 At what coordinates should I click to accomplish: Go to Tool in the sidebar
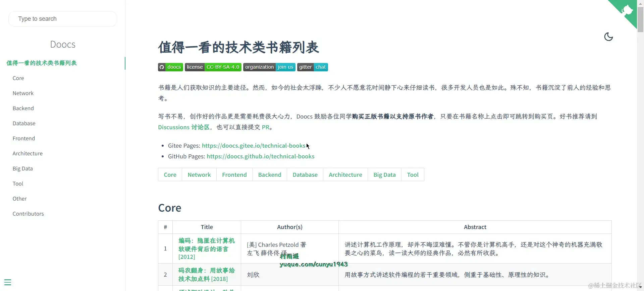tap(18, 184)
